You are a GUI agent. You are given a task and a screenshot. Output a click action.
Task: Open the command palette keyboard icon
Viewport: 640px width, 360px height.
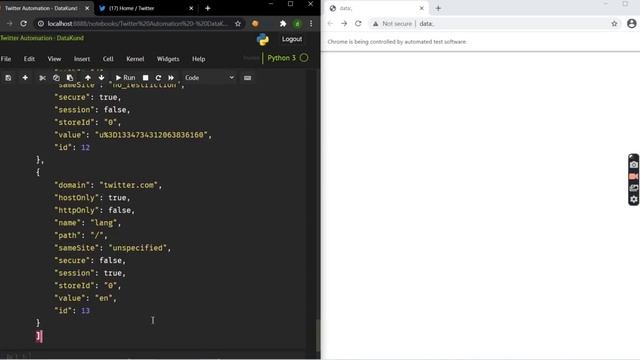pyautogui.click(x=247, y=78)
